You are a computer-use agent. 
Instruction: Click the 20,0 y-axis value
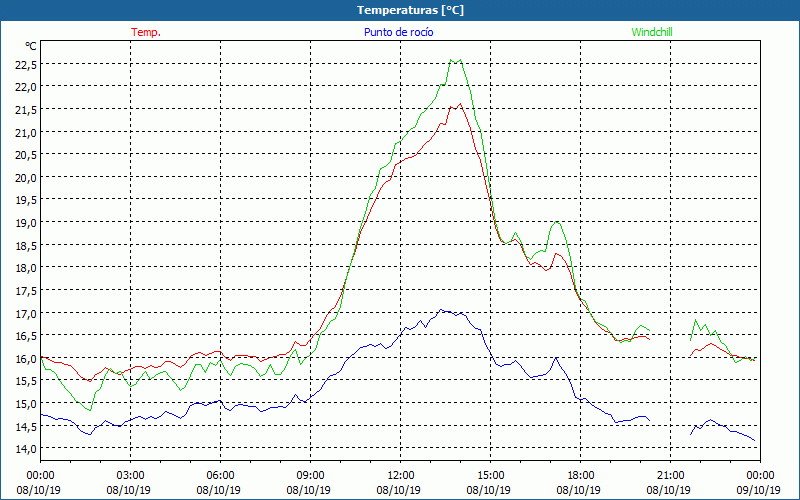(x=26, y=177)
